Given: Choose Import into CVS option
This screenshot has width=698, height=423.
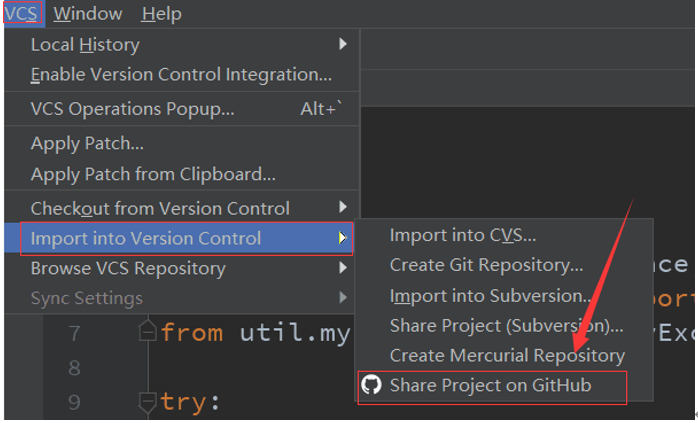Looking at the screenshot, I should coord(463,235).
